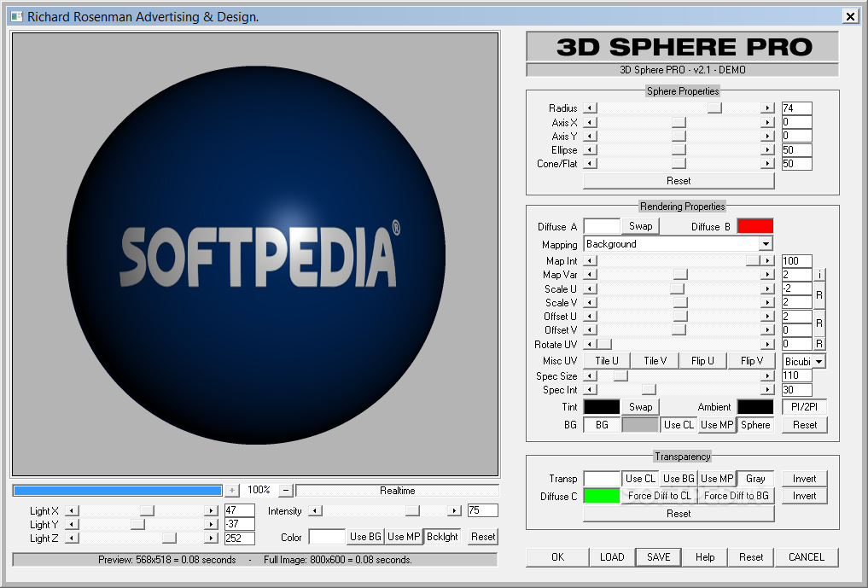Toggle the Flip U option

tap(702, 361)
